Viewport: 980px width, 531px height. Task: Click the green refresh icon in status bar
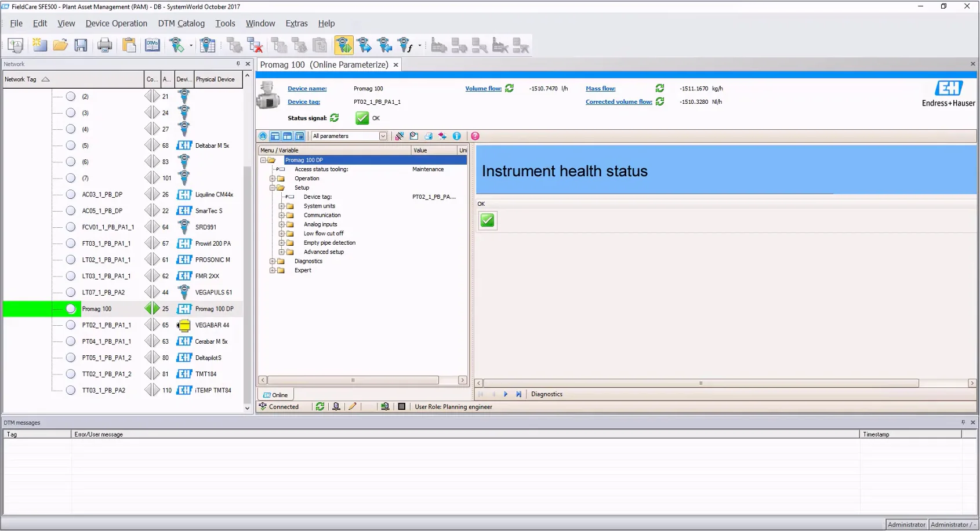(x=320, y=407)
